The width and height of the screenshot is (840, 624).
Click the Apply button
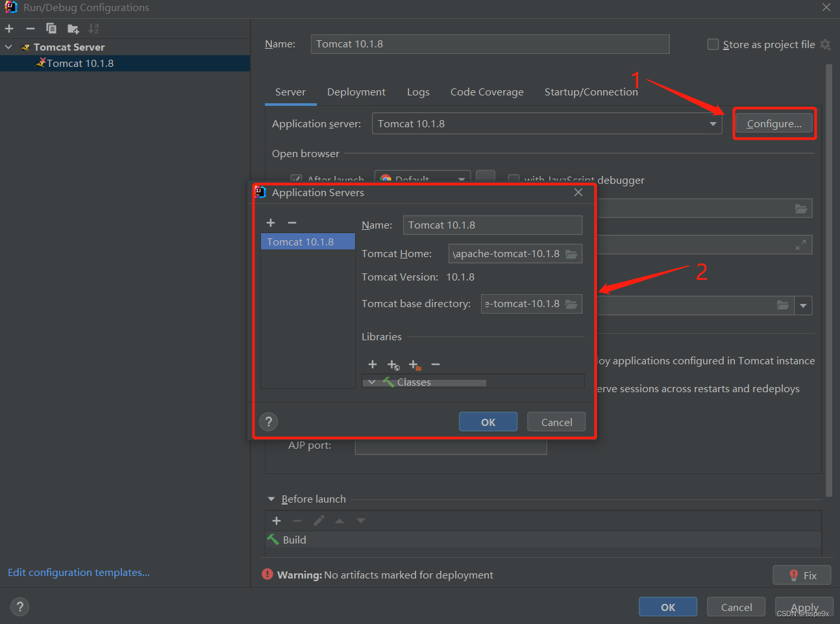point(804,607)
